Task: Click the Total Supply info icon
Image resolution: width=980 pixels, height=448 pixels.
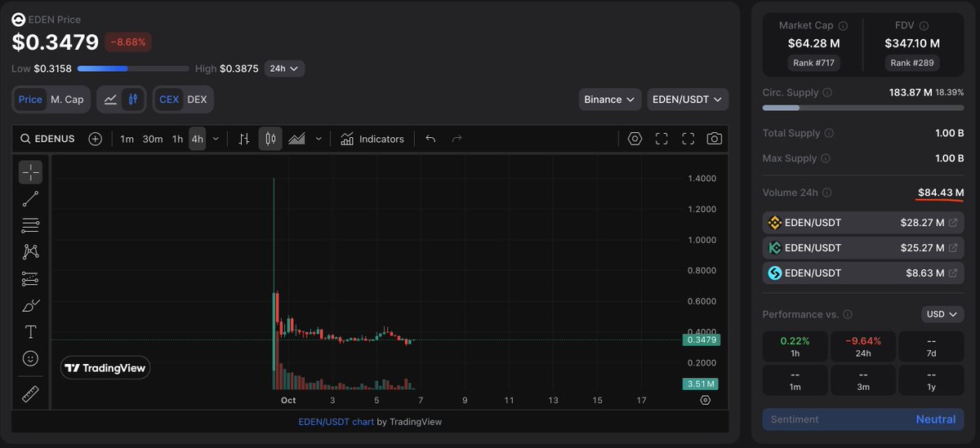Action: coord(829,133)
